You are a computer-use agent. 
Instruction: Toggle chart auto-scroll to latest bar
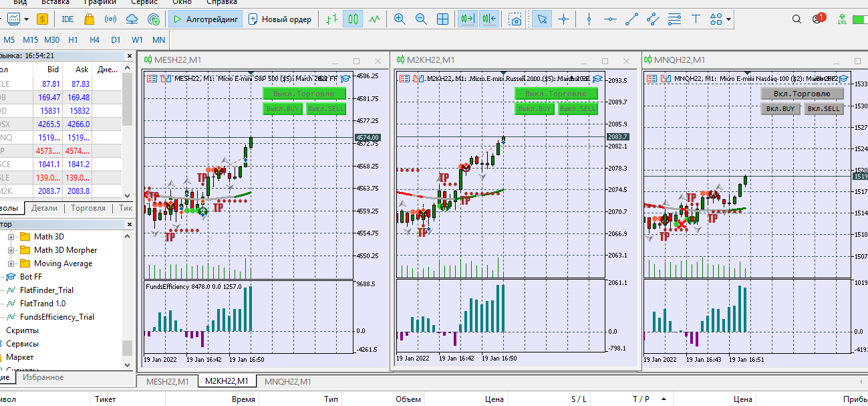coord(468,19)
